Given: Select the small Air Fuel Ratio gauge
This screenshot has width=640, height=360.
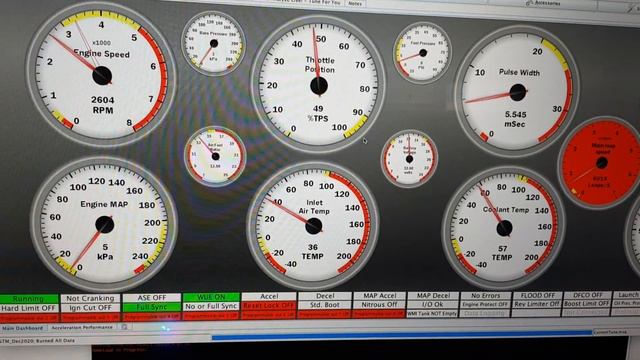Looking at the screenshot, I should pyautogui.click(x=215, y=156).
